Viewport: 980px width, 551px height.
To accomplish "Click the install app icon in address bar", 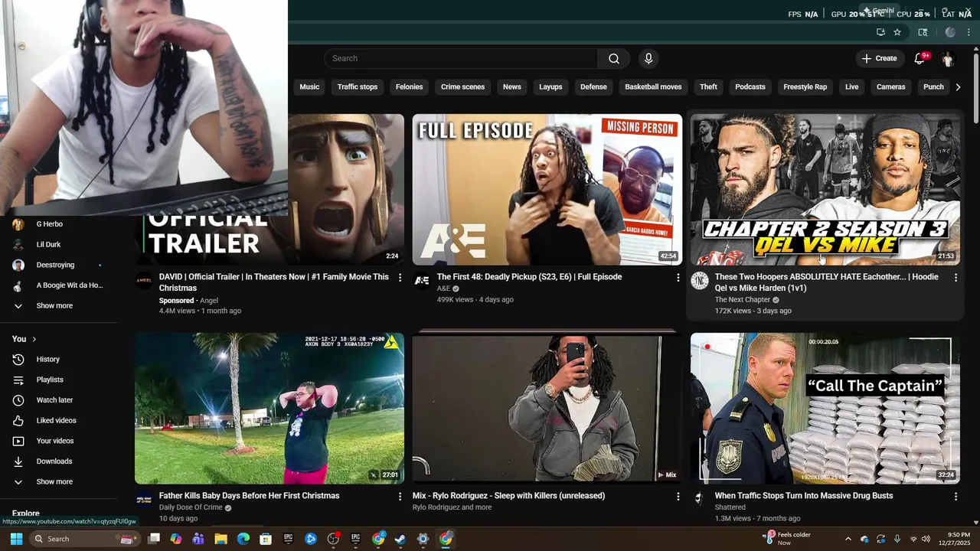I will click(880, 32).
